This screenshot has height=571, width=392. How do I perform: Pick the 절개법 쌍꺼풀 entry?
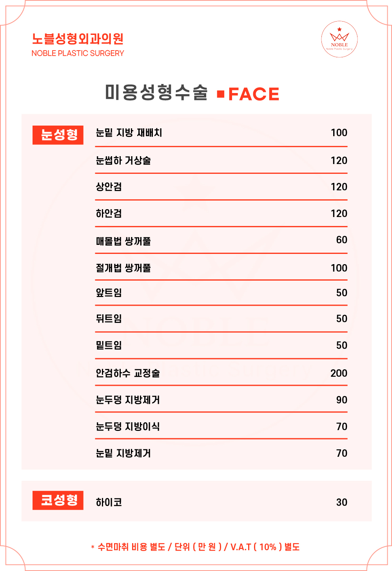click(123, 268)
